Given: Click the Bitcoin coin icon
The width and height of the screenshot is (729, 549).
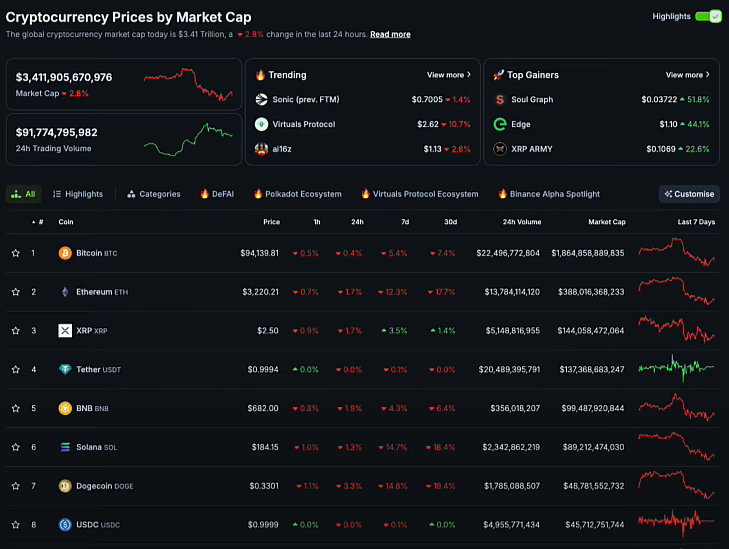Looking at the screenshot, I should pyautogui.click(x=65, y=253).
